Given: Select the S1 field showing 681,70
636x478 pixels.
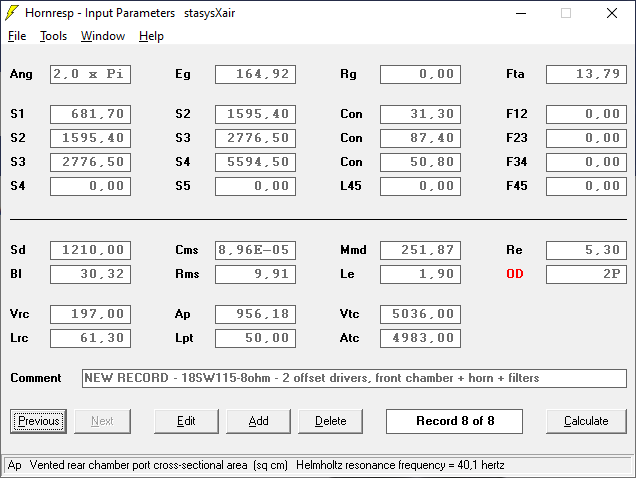Looking at the screenshot, I should click(x=90, y=114).
